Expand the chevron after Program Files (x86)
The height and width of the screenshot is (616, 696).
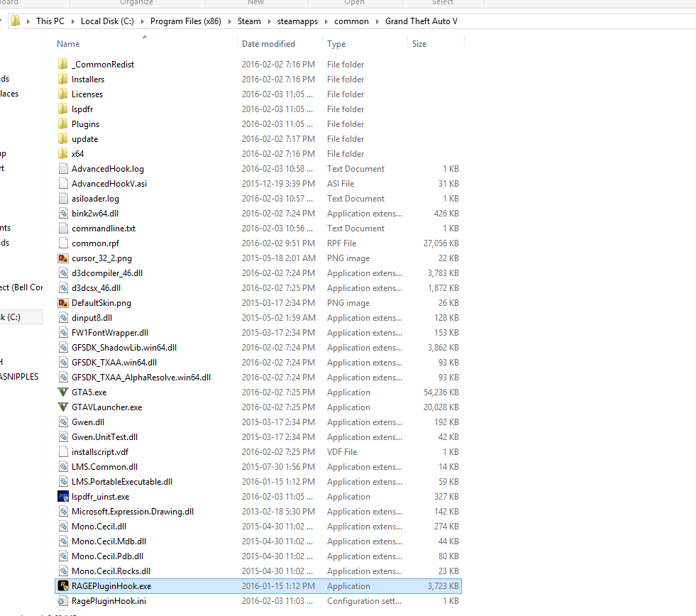click(229, 21)
